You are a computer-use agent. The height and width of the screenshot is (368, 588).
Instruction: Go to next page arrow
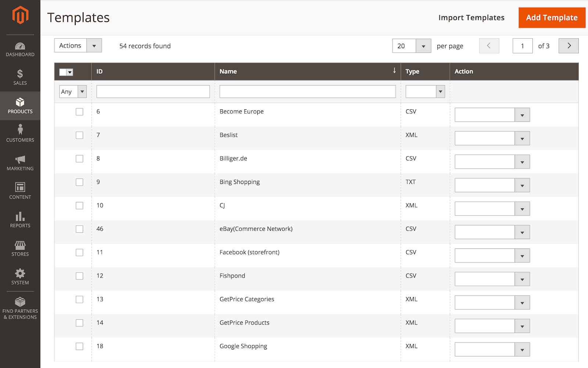(569, 46)
